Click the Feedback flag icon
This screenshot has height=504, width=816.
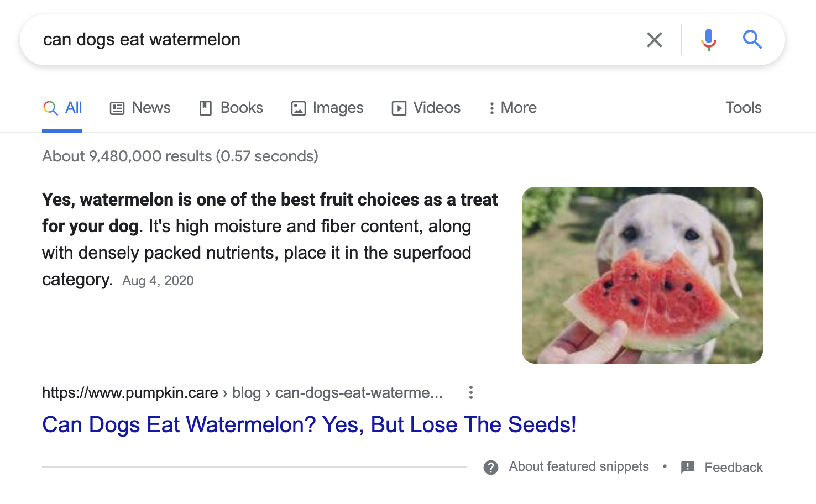coord(687,467)
